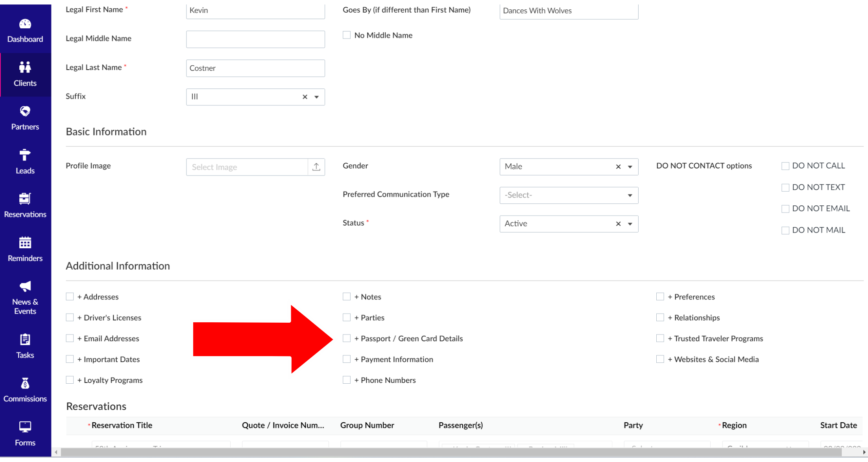Image resolution: width=868 pixels, height=462 pixels.
Task: Expand the Preferred Communication Type dropdown
Action: pos(630,195)
